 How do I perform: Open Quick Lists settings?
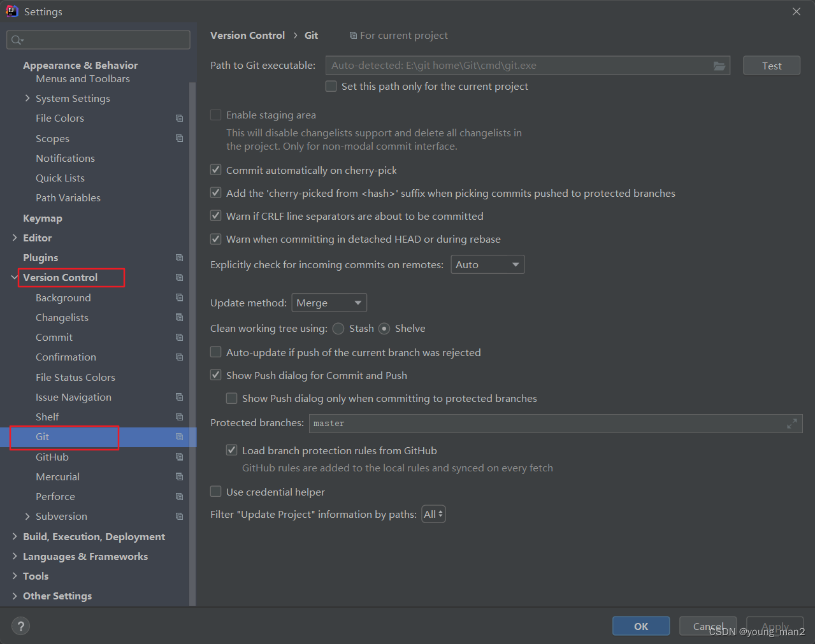[x=60, y=178]
